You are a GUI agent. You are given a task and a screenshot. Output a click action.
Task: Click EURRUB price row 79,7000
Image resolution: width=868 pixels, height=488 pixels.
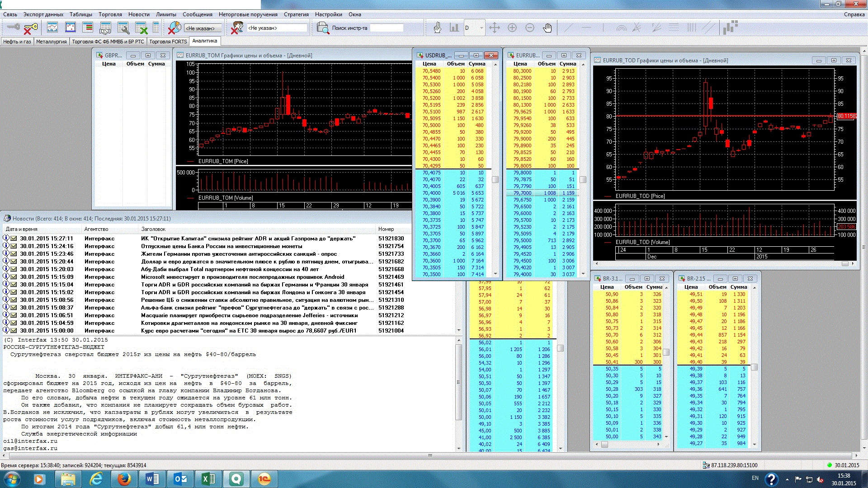542,193
